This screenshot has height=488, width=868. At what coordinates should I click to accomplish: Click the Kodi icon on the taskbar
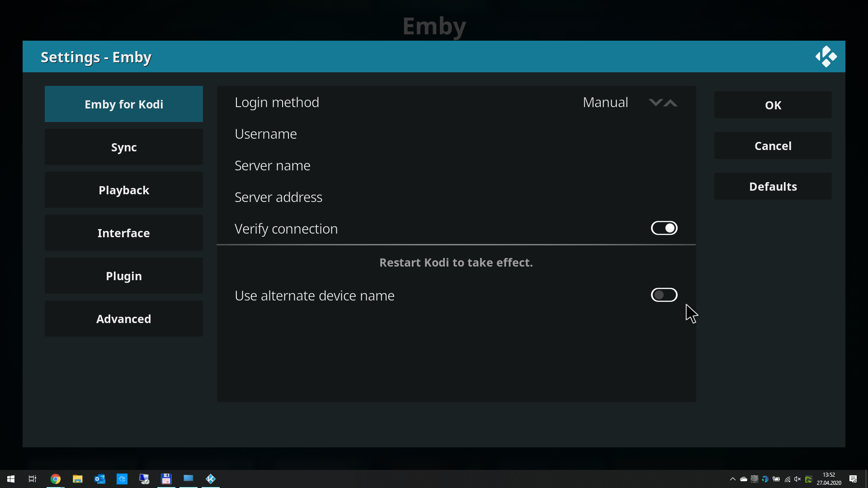pyautogui.click(x=211, y=479)
